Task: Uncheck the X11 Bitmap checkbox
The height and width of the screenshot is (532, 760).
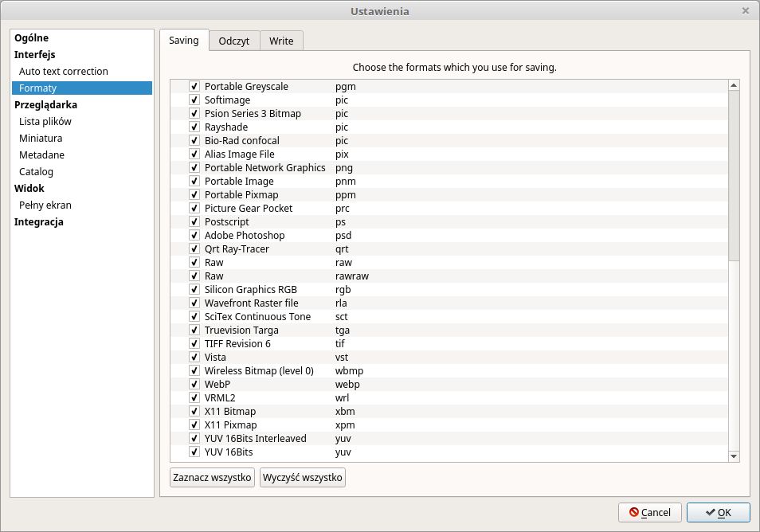Action: 194,412
